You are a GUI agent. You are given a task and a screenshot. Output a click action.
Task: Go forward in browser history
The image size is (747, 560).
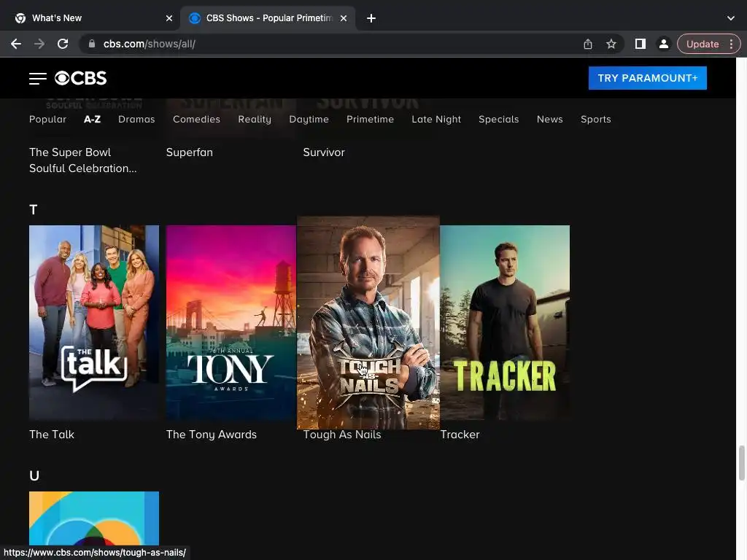(39, 44)
